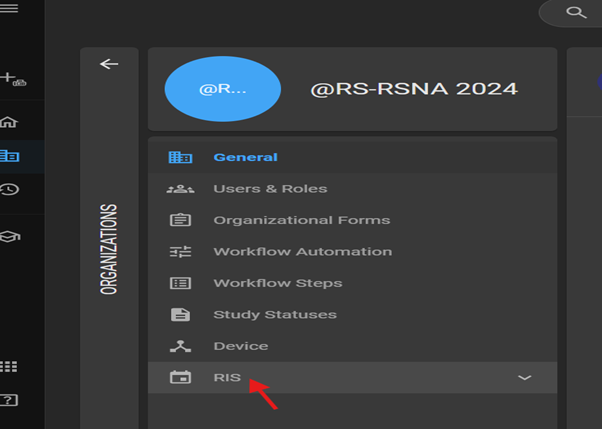Click the search magnifier icon
602x429 pixels.
click(576, 12)
